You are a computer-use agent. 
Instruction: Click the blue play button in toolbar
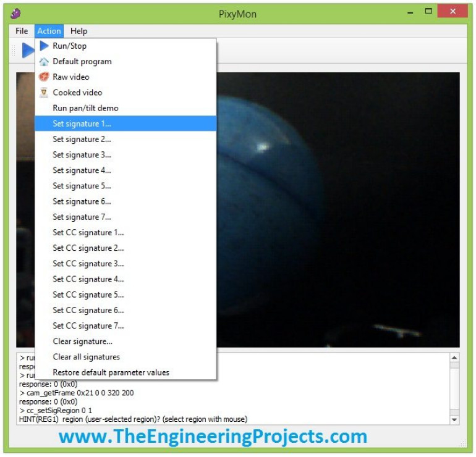(27, 50)
